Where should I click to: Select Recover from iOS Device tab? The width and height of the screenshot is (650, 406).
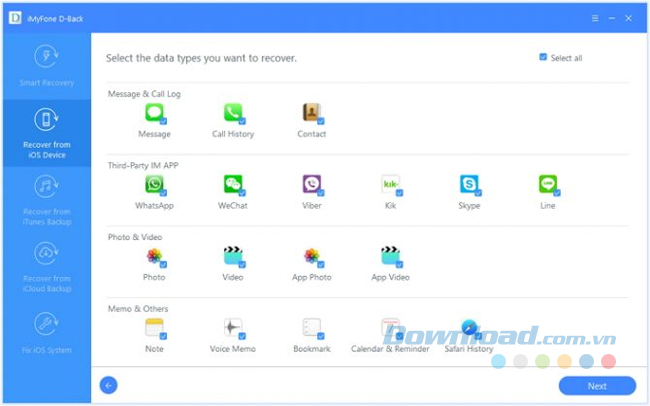pyautogui.click(x=47, y=133)
